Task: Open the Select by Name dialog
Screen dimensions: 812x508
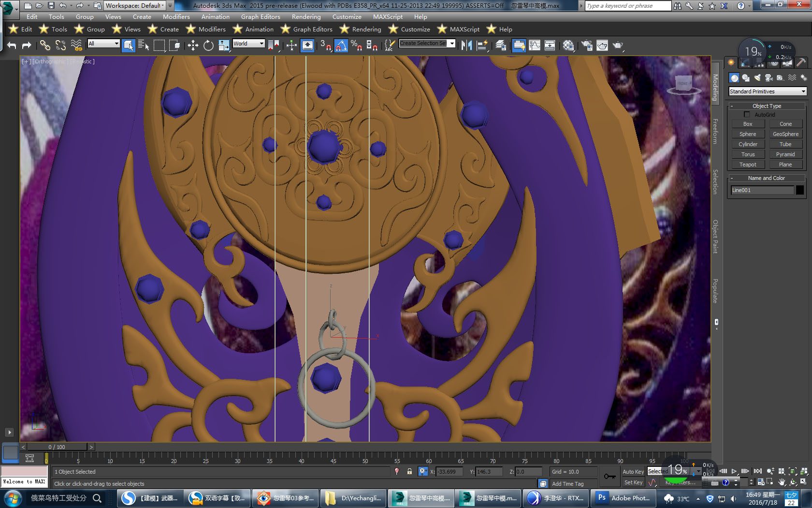Action: (x=144, y=45)
